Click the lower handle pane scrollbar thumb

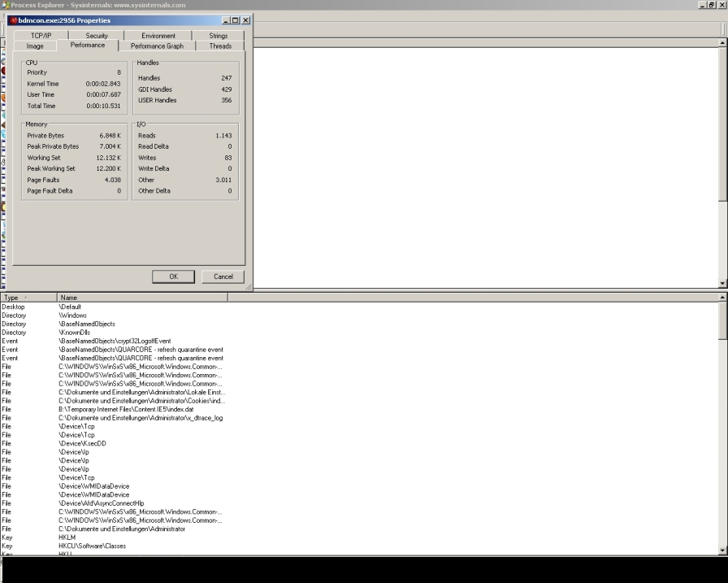coord(722,320)
